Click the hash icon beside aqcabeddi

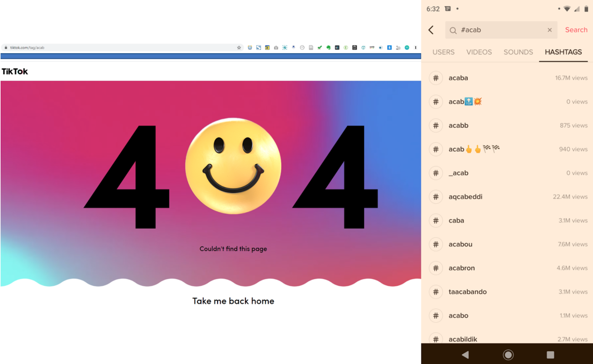(436, 196)
